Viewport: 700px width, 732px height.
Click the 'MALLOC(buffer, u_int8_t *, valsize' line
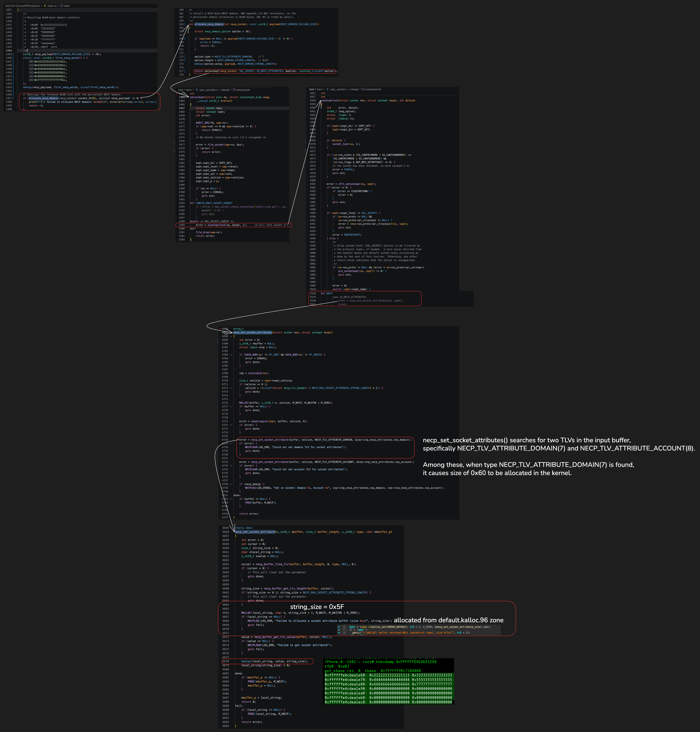(x=286, y=403)
